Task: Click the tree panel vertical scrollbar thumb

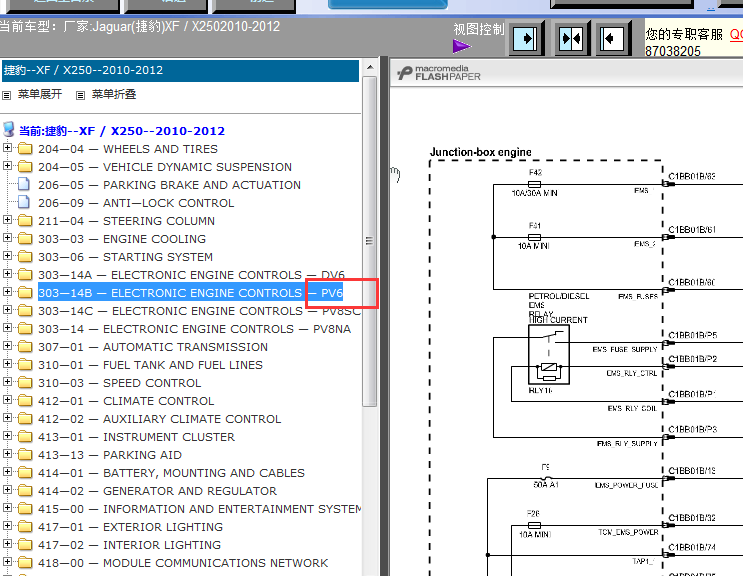Action: tap(370, 241)
